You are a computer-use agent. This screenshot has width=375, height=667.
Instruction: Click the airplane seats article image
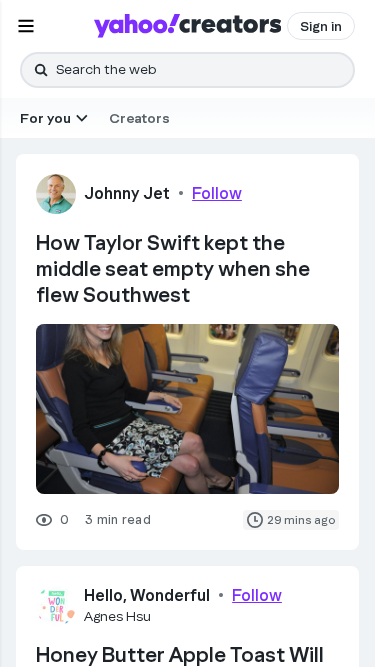(x=188, y=409)
